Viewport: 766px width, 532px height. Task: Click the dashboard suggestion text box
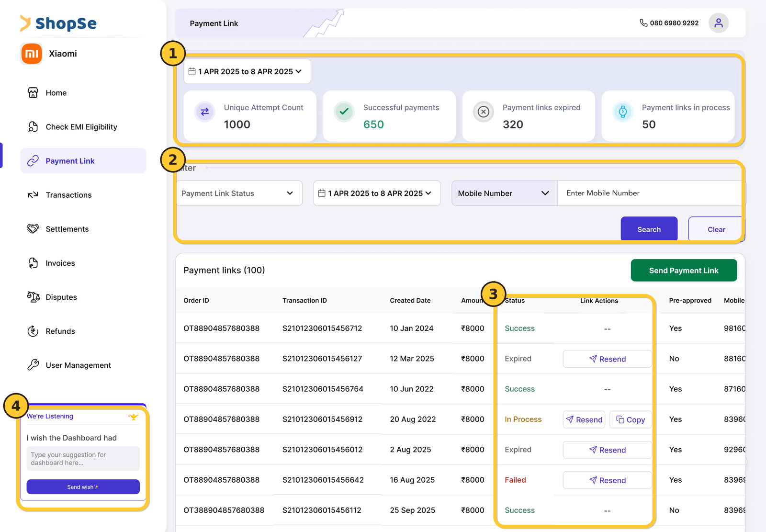83,458
